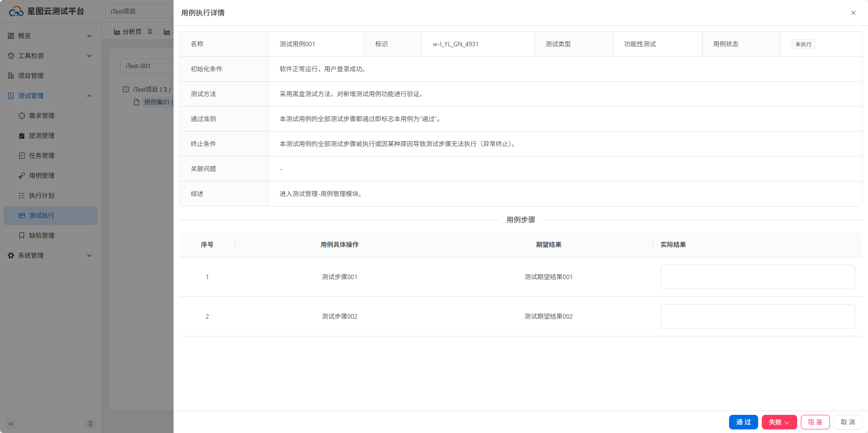Click the 用例管理 link icon
Image resolution: width=868 pixels, height=433 pixels.
coord(22,176)
